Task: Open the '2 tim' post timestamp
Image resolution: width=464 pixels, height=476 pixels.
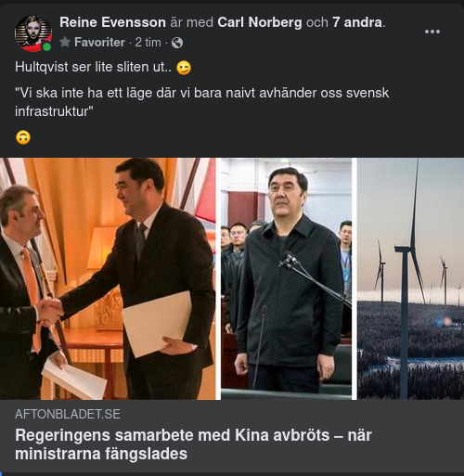Action: [x=148, y=43]
